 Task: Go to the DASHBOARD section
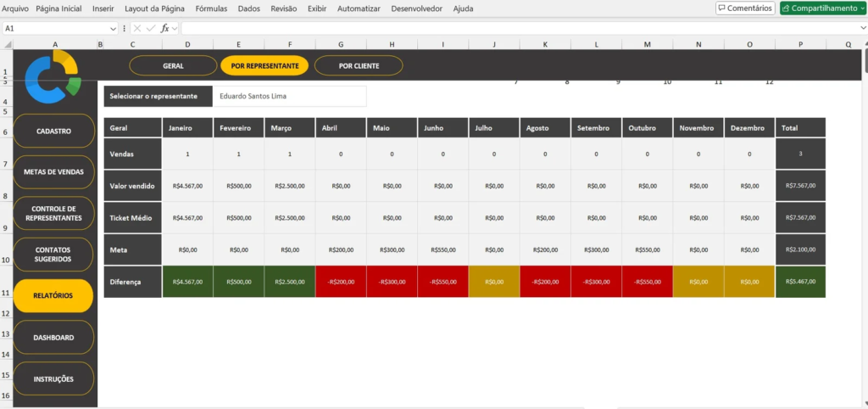53,338
